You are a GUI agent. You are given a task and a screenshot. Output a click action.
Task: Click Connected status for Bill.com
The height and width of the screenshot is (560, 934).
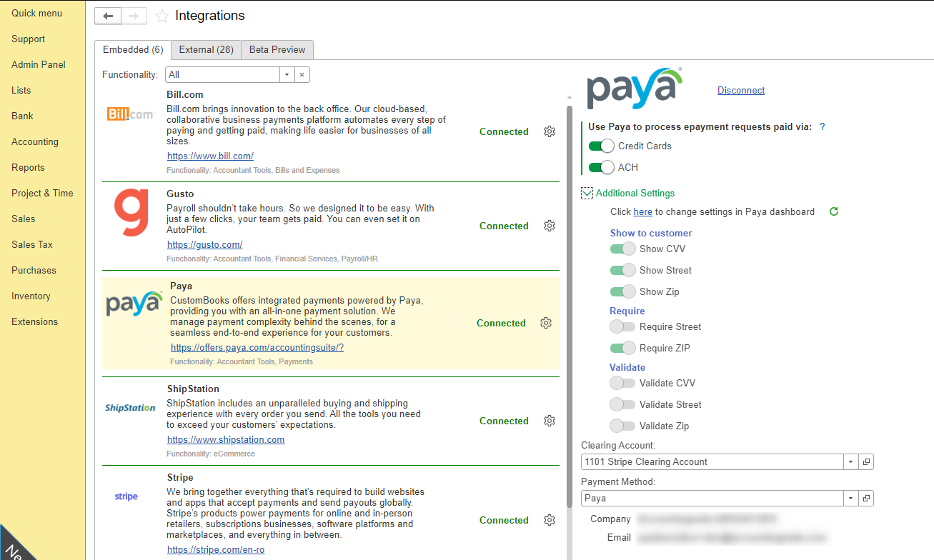(504, 131)
